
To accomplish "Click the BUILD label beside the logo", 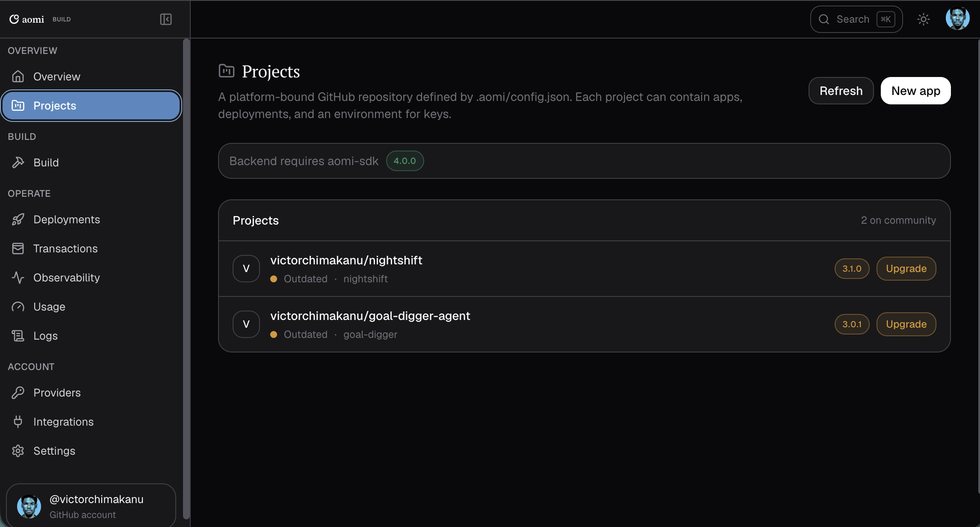I will (62, 19).
